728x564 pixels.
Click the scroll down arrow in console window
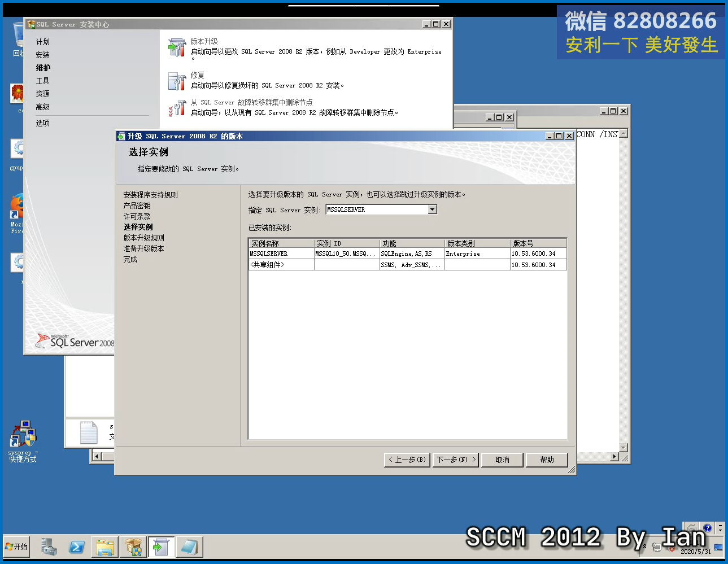tap(624, 448)
